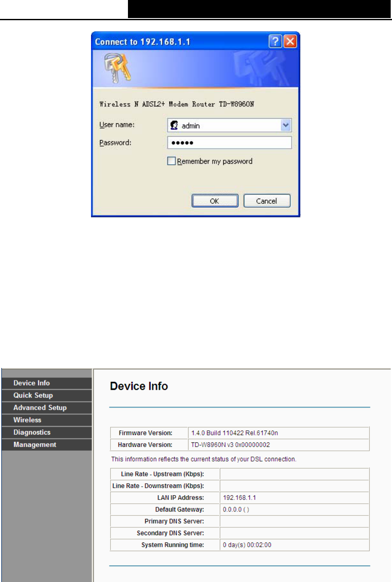The width and height of the screenshot is (392, 582).
Task: Focus the Password input field
Action: click(229, 143)
